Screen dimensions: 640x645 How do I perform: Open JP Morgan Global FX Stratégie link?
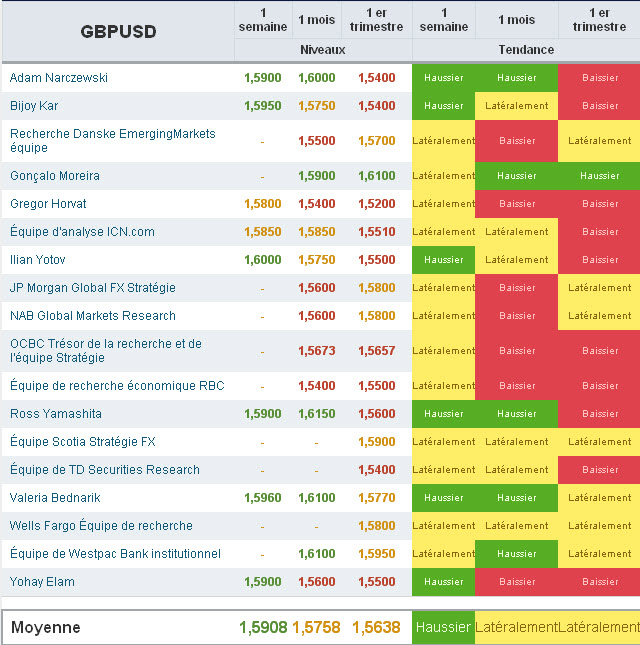(93, 288)
